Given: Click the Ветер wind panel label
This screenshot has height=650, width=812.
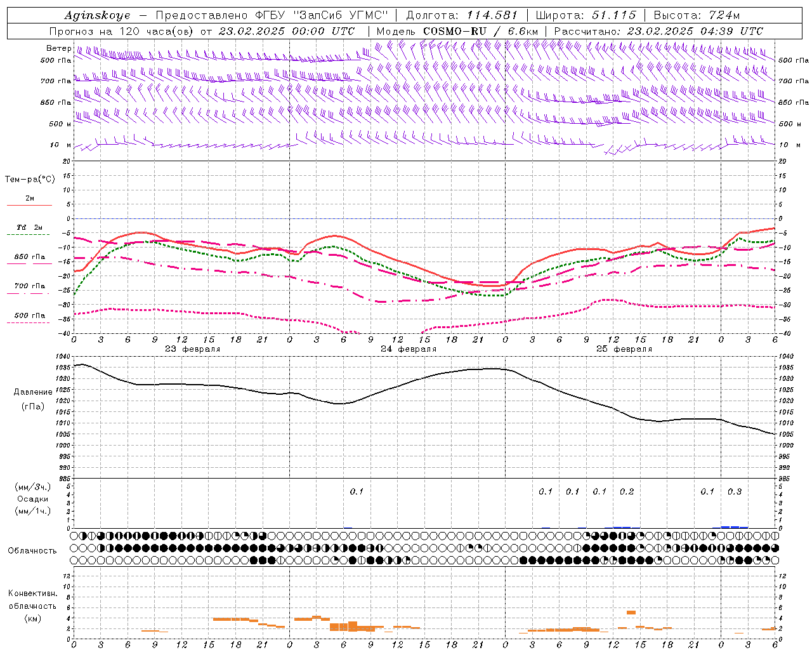Looking at the screenshot, I should 58,48.
